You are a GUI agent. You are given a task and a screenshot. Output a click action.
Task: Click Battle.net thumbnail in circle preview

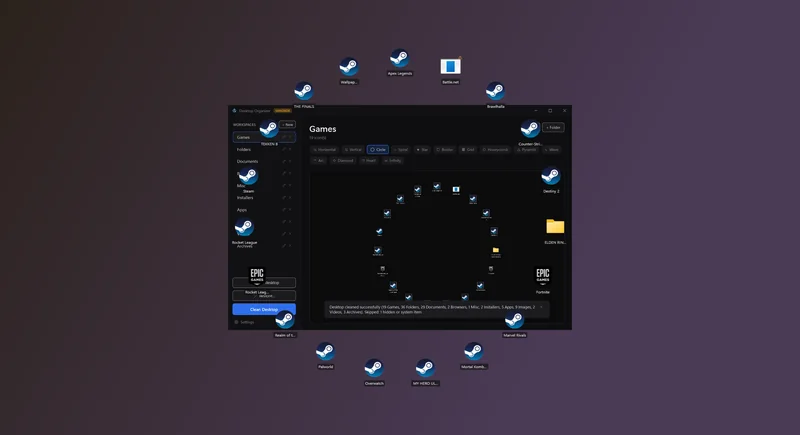[456, 190]
